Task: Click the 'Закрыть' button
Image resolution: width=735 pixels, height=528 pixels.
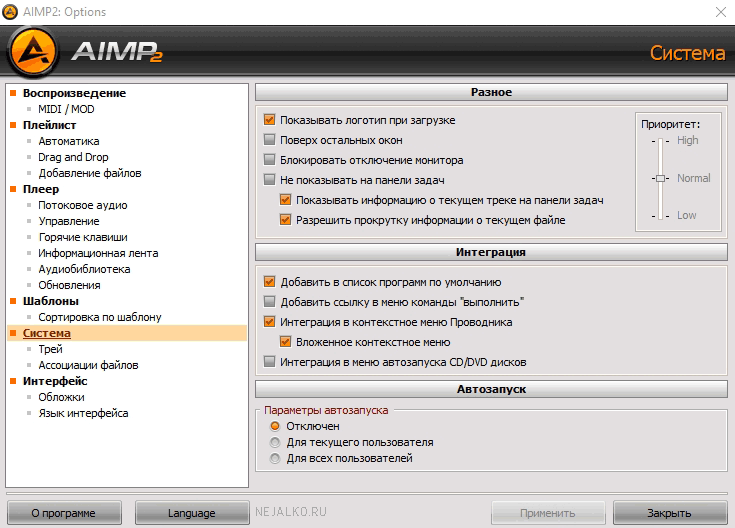Action: click(x=670, y=513)
